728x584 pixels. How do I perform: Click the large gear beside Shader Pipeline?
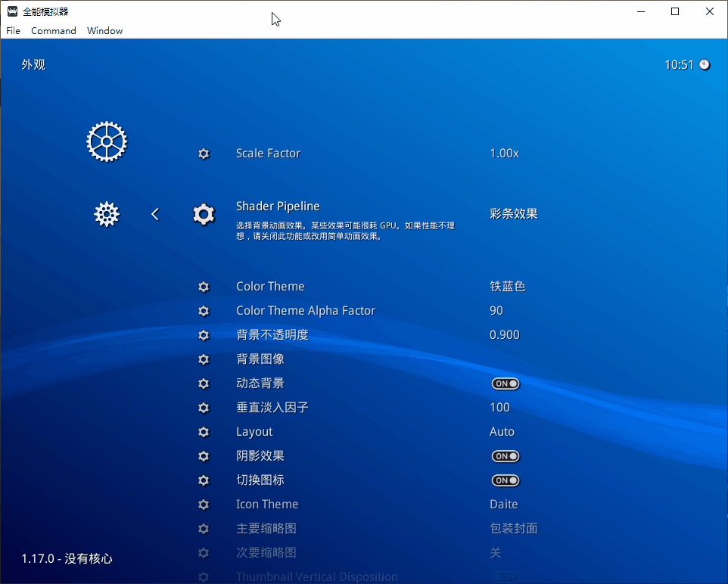tap(204, 214)
